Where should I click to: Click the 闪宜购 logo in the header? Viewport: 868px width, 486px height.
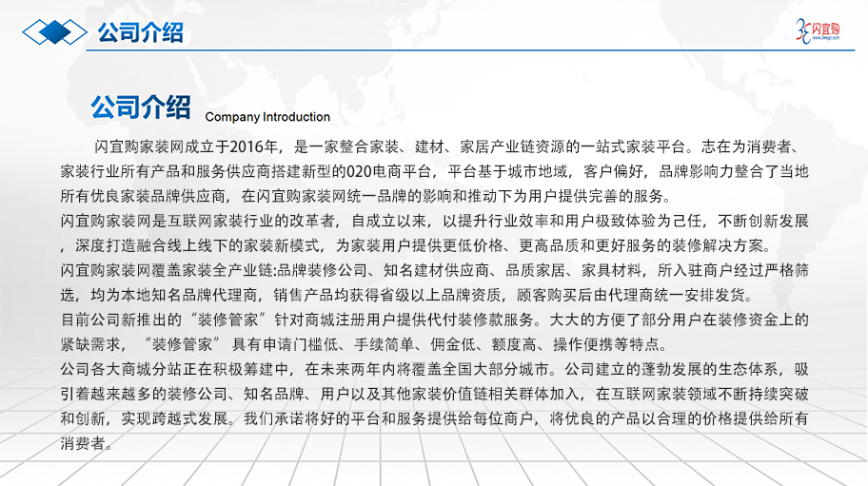tap(818, 31)
